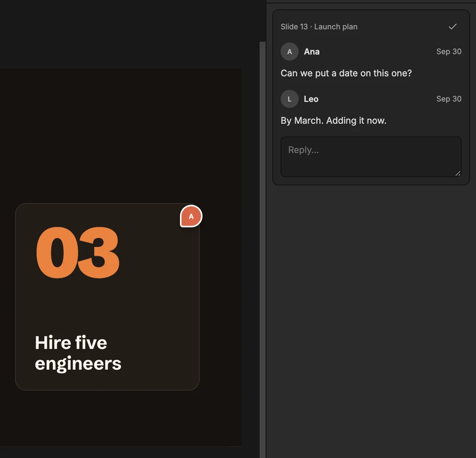Click Ana's avatar in the comment thread
This screenshot has width=476, height=458.
tap(289, 52)
